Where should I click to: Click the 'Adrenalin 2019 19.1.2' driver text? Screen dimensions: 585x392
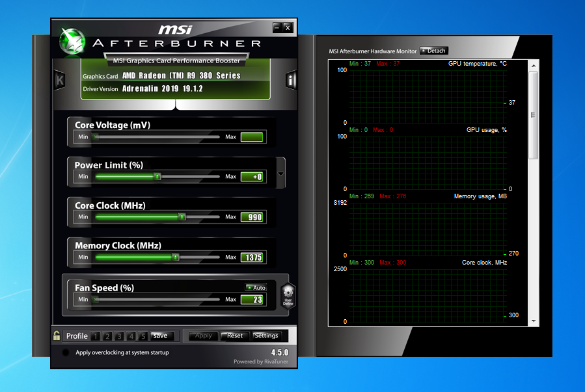coord(162,88)
